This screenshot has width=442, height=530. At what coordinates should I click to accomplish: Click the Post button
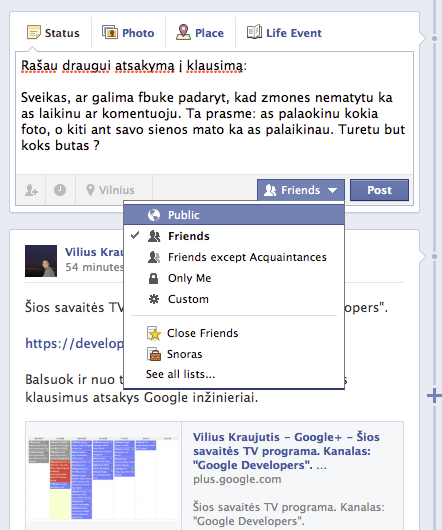[379, 190]
